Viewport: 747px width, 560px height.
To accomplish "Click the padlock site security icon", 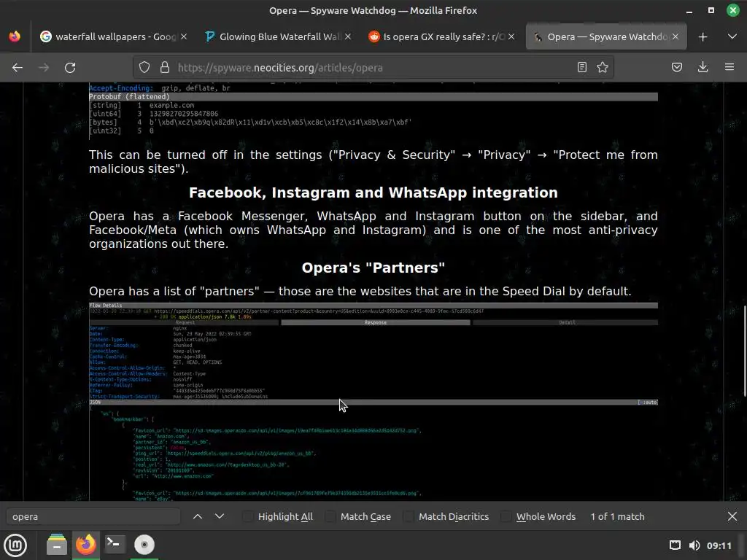I will pyautogui.click(x=165, y=68).
